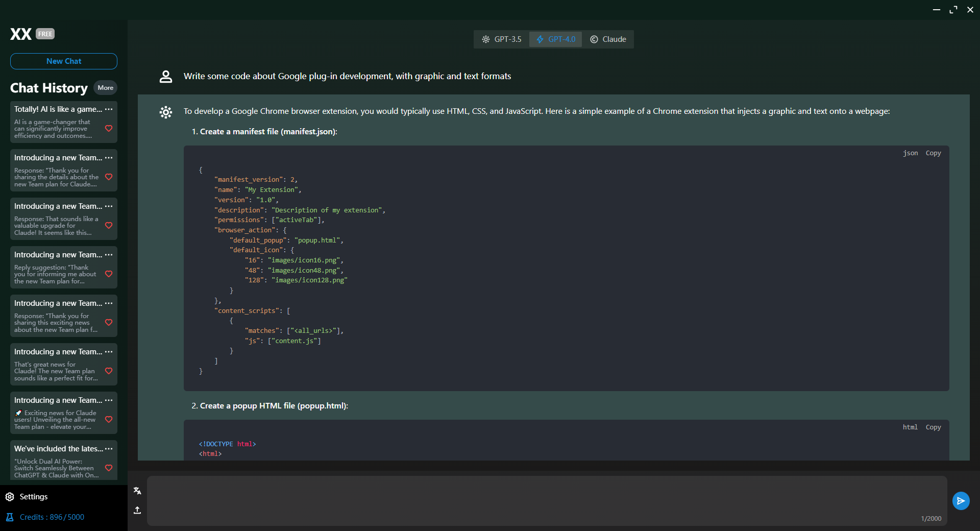
Task: Open the Settings entry
Action: click(34, 497)
